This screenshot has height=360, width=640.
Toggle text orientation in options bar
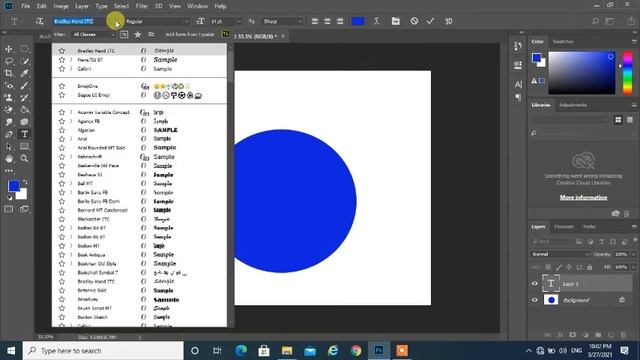point(39,21)
